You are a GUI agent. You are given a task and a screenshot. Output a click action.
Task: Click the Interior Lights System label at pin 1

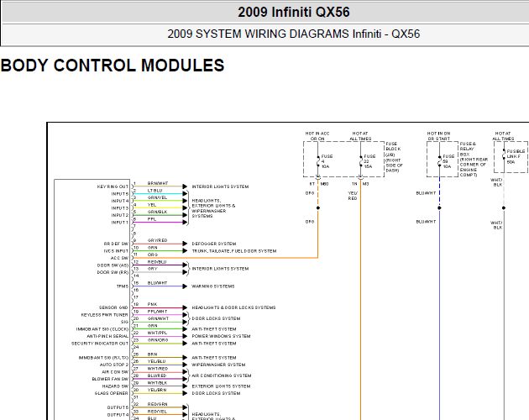coord(220,186)
